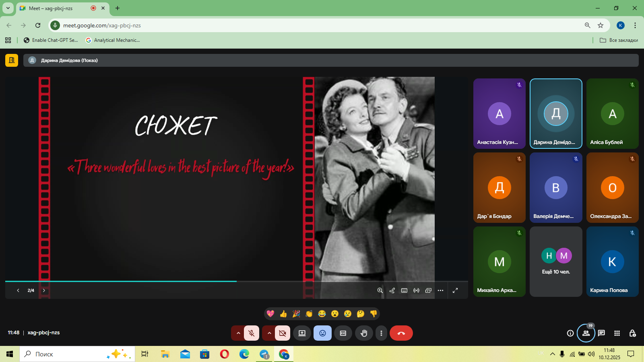
Task: Expand audio settings arrow next to microphone
Action: (238, 333)
